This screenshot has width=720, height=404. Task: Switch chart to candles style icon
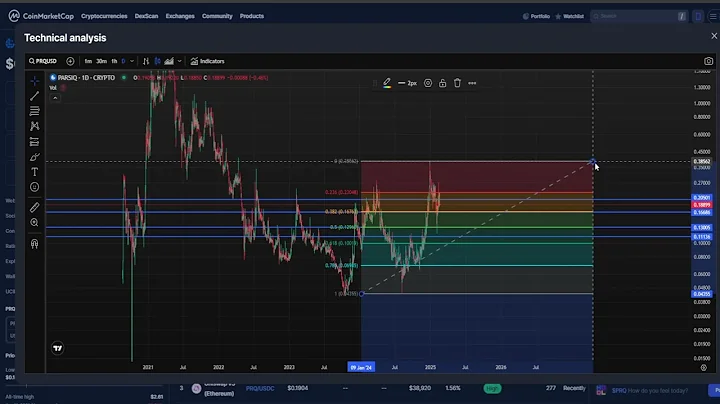point(158,61)
